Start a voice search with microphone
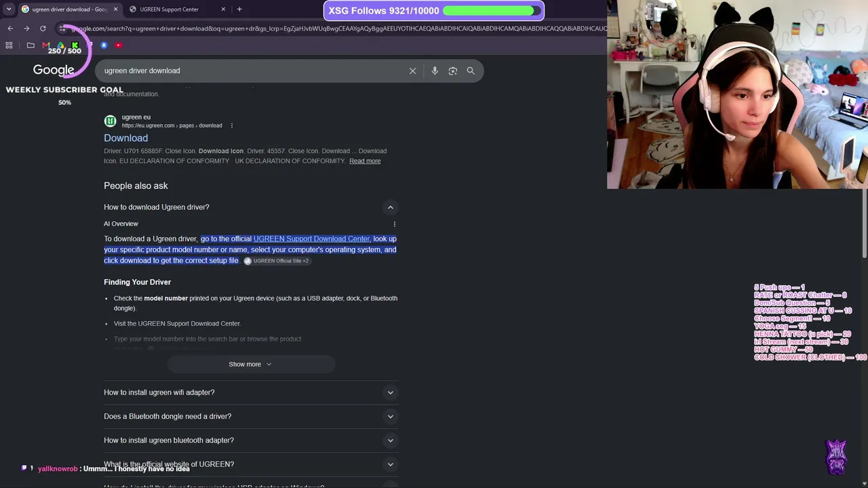 pos(435,70)
